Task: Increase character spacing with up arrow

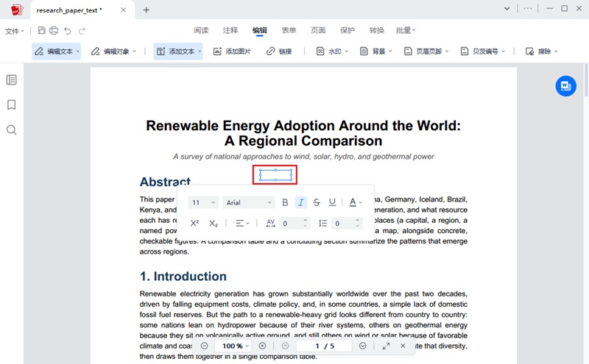Action: point(306,221)
